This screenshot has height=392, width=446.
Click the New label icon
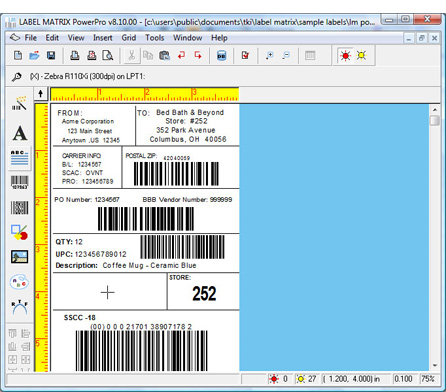(x=18, y=55)
